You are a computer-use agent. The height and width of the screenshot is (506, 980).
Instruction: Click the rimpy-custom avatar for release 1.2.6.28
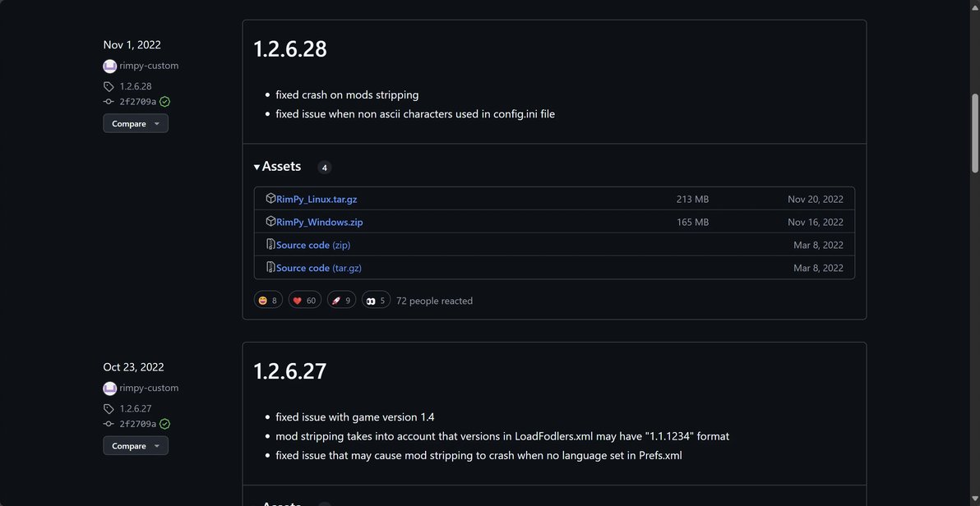pos(109,66)
